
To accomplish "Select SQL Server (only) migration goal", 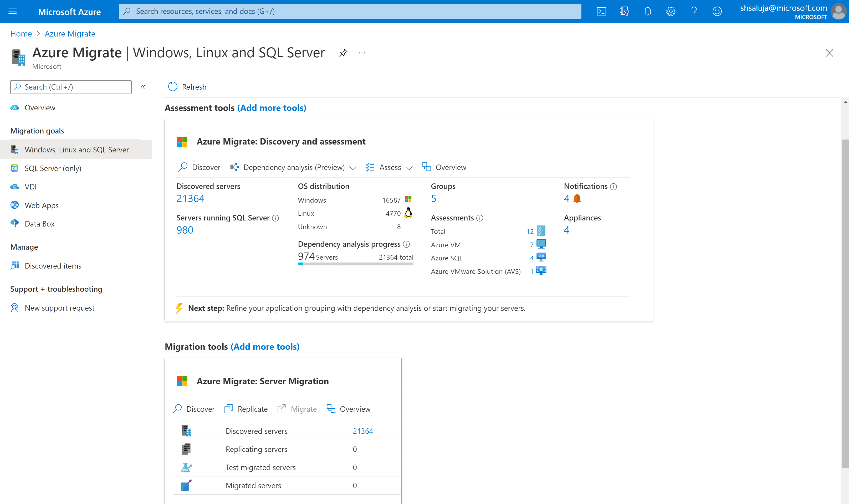I will click(x=53, y=168).
